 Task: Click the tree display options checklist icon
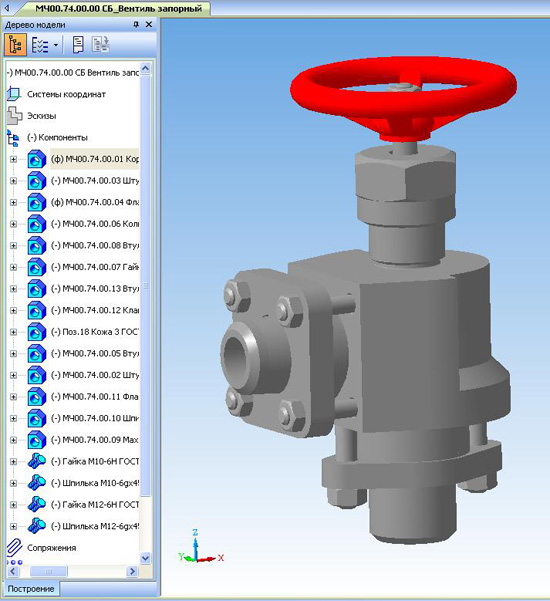click(x=40, y=45)
